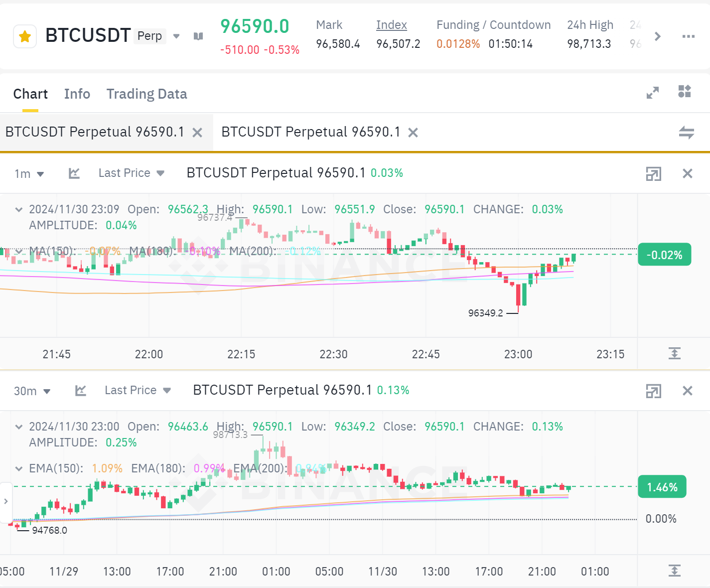Click the fullscreen expand chart icon
Viewport: 710px width, 588px height.
653,93
